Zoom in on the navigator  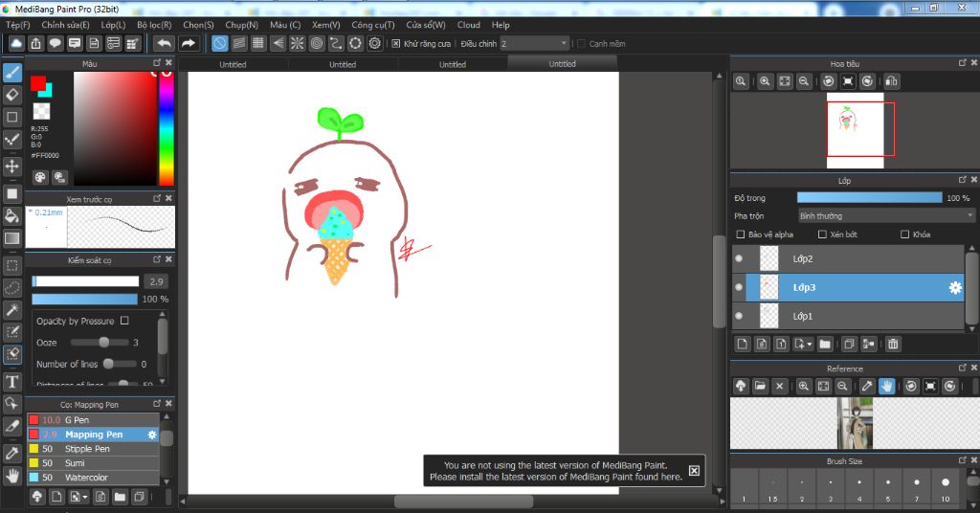coord(765,81)
